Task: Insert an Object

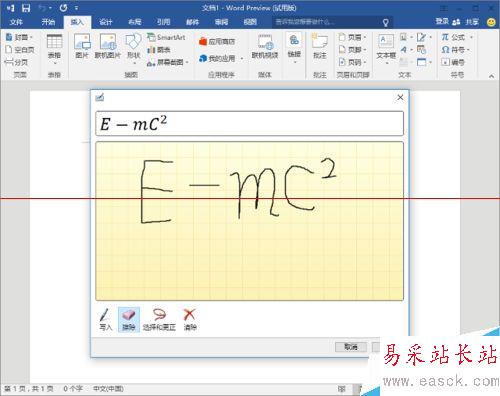Action: 424,62
